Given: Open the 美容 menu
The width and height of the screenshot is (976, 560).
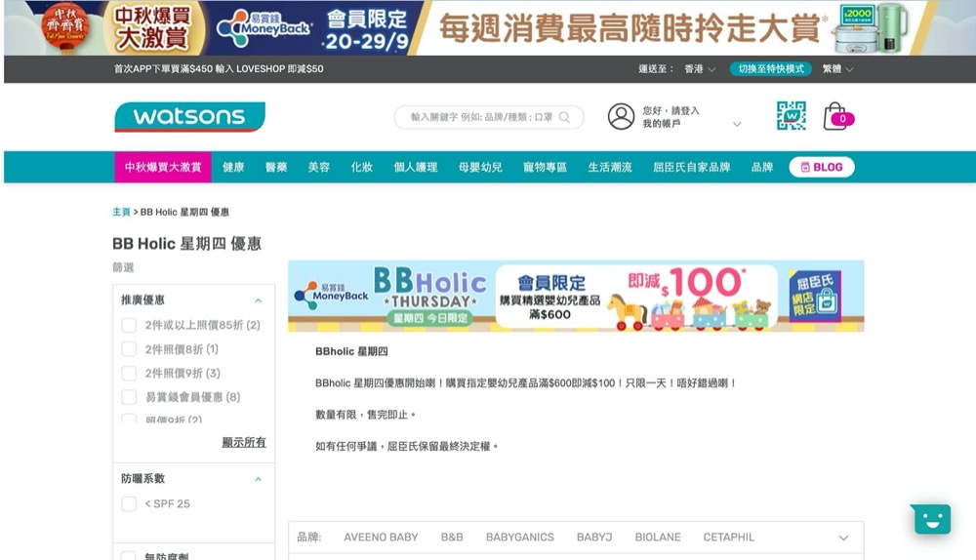Looking at the screenshot, I should click(319, 167).
